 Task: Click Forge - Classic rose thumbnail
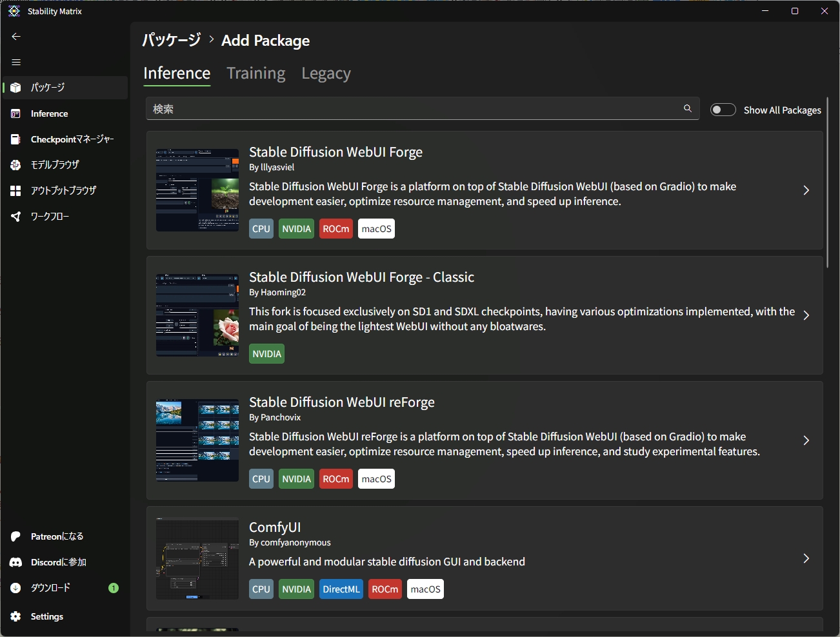coord(197,315)
